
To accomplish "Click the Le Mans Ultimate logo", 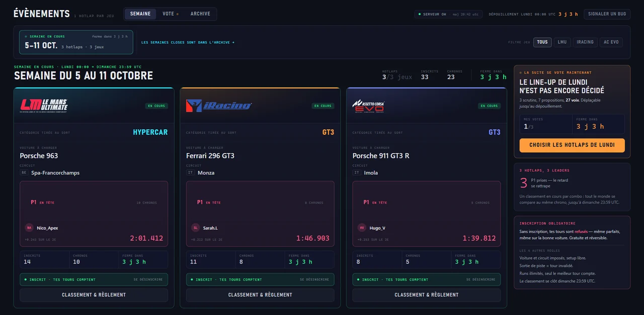I will (x=44, y=106).
